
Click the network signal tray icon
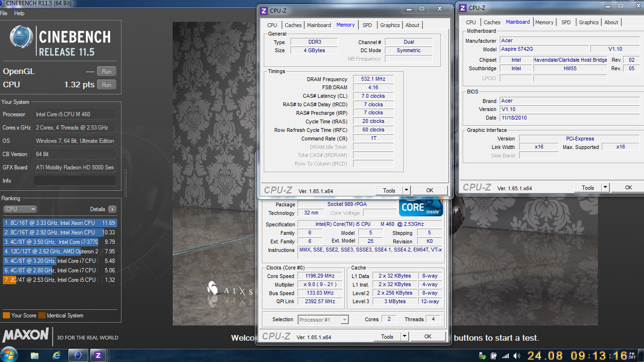click(505, 355)
